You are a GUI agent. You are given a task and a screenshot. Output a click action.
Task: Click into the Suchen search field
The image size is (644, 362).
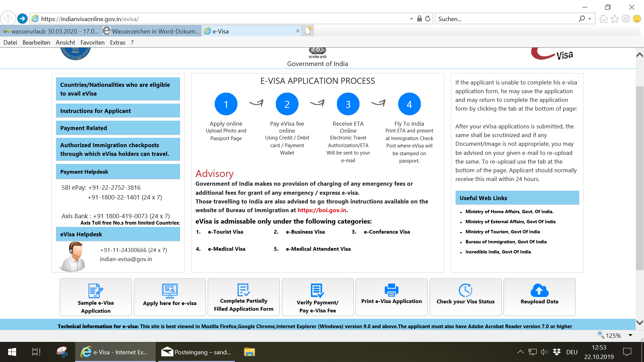point(503,19)
